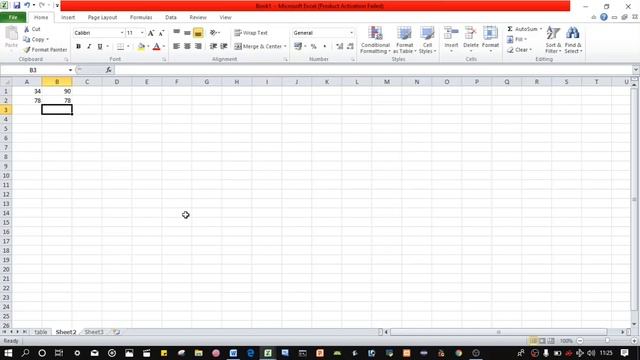Image resolution: width=640 pixels, height=360 pixels.
Task: Click the Save icon in quick access toolbar
Action: pyautogui.click(x=17, y=5)
